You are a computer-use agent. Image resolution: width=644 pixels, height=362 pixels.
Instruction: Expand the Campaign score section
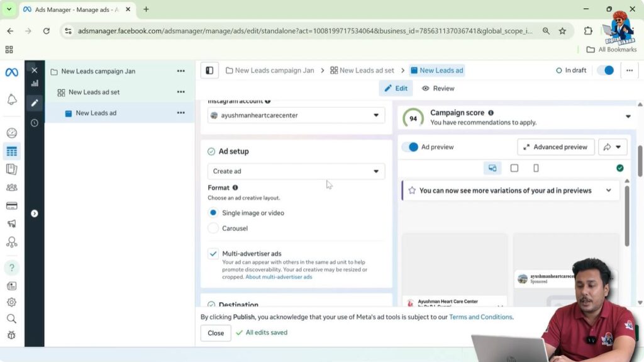tap(628, 117)
